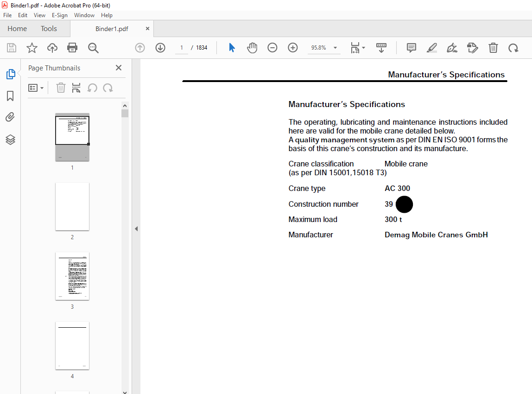Zoom in with plus button

coord(292,48)
